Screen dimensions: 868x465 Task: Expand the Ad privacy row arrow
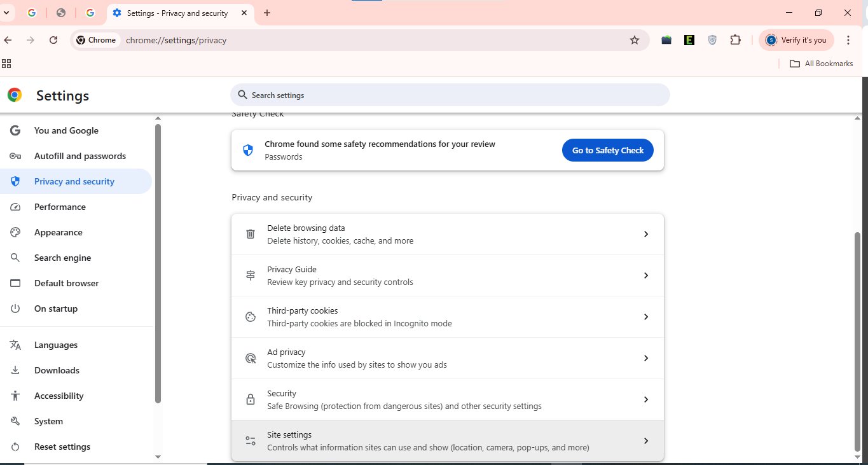point(645,358)
